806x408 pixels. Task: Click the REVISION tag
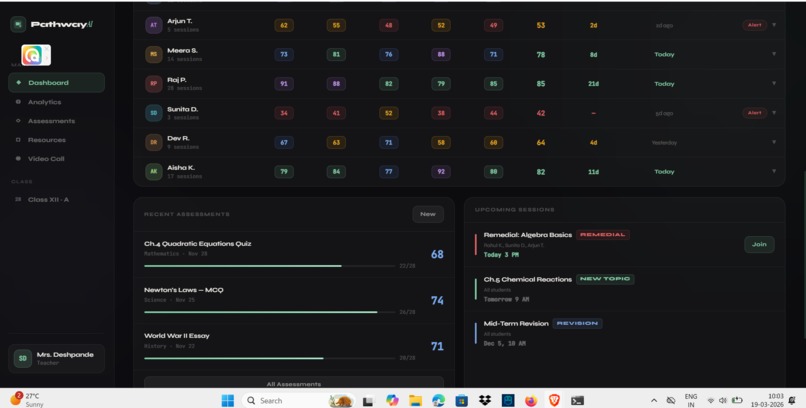[577, 323]
